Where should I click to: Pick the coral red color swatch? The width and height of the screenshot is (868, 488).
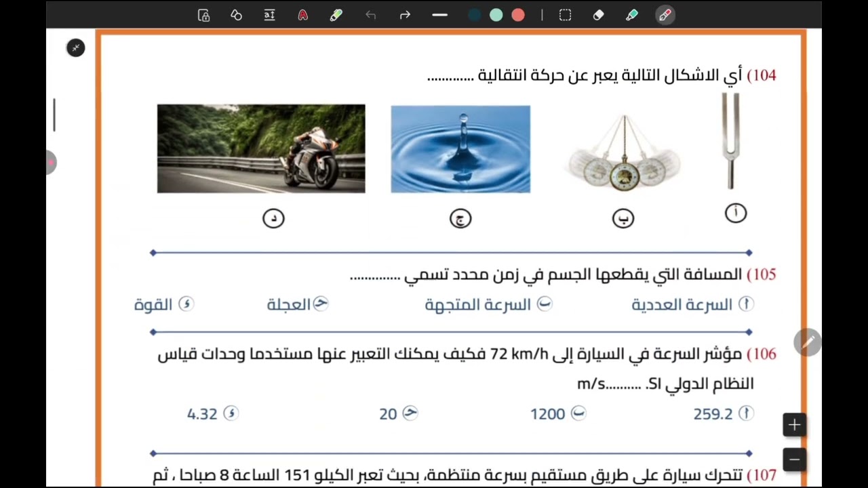pyautogui.click(x=518, y=15)
